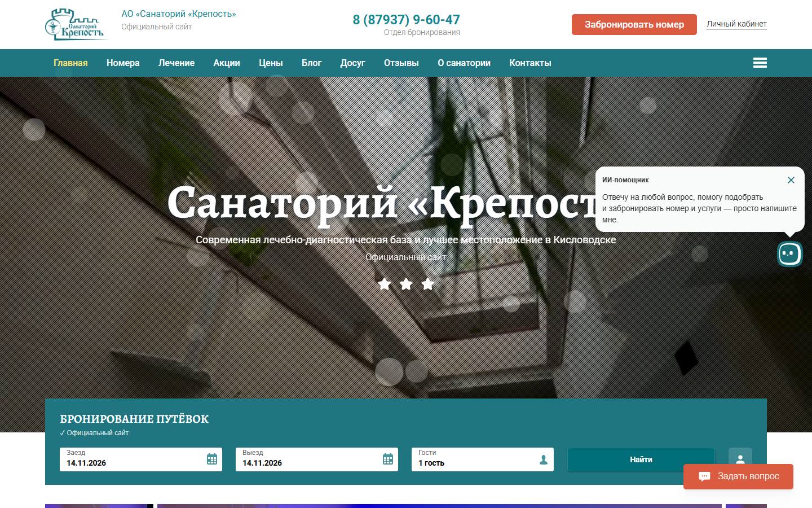This screenshot has width=812, height=508.
Task: Click the accessibility person icon button
Action: [740, 458]
